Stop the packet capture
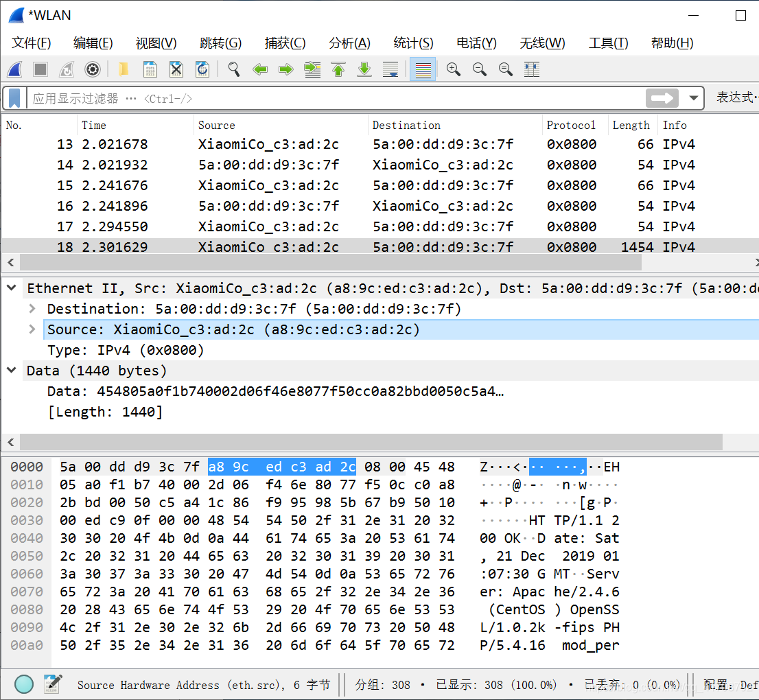Viewport: 759px width, 700px height. 40,70
